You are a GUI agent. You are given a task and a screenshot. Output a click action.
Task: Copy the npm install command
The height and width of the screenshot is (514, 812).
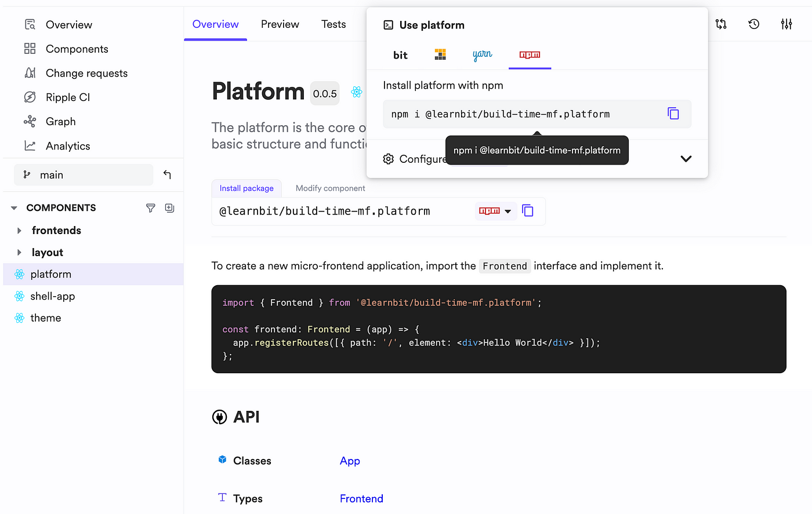[673, 114]
